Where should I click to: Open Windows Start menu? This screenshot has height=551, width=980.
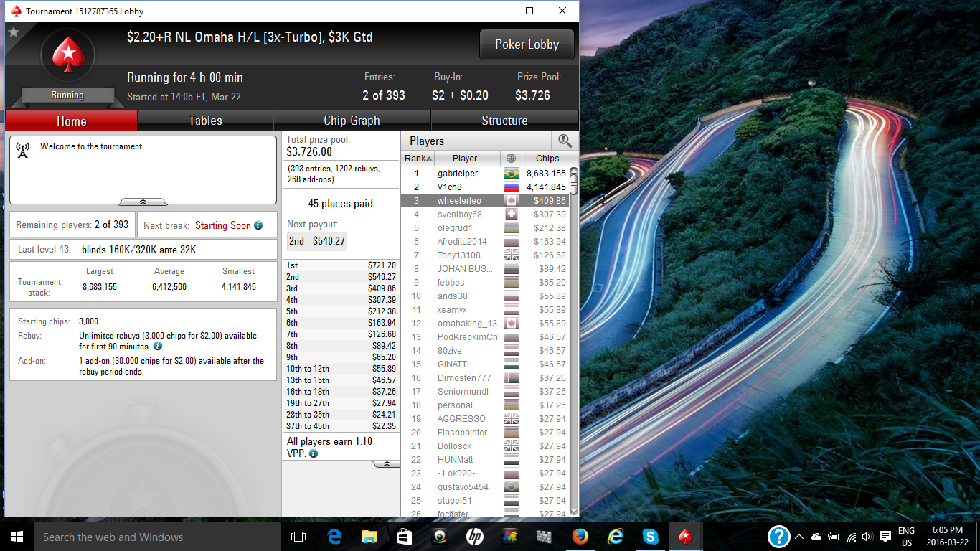click(17, 537)
